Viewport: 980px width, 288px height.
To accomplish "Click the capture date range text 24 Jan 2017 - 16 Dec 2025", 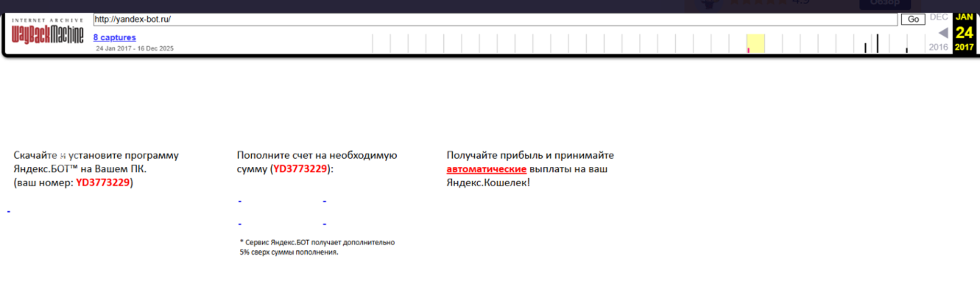I will click(134, 48).
